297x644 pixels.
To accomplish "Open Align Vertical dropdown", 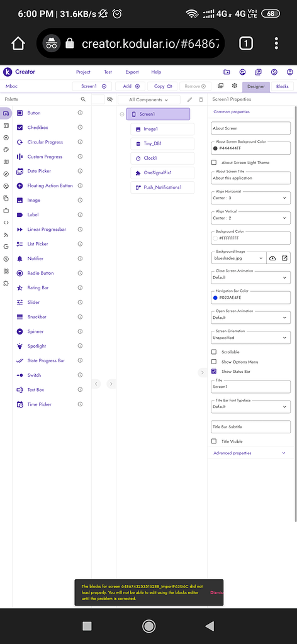I will click(250, 218).
